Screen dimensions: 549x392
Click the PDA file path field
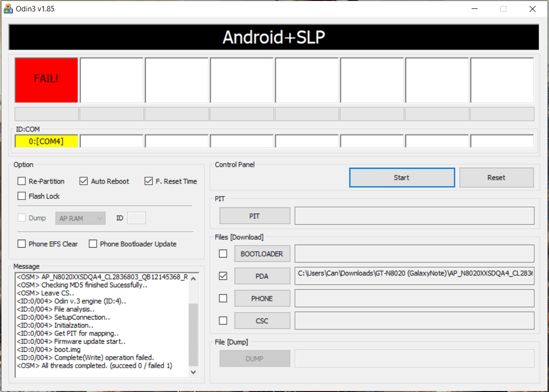(415, 276)
